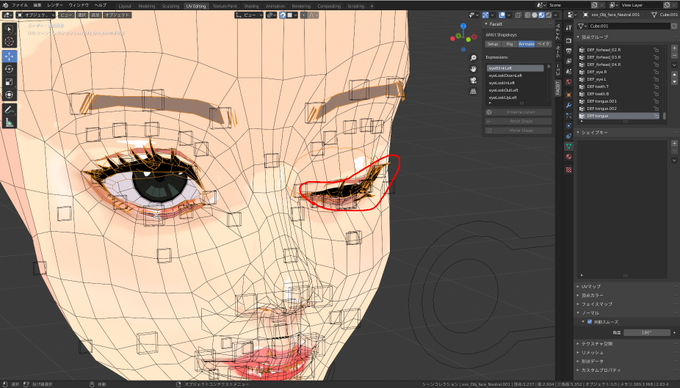Viewport: 680px width, 388px height.
Task: Click the Mirror Shape button
Action: [x=518, y=130]
